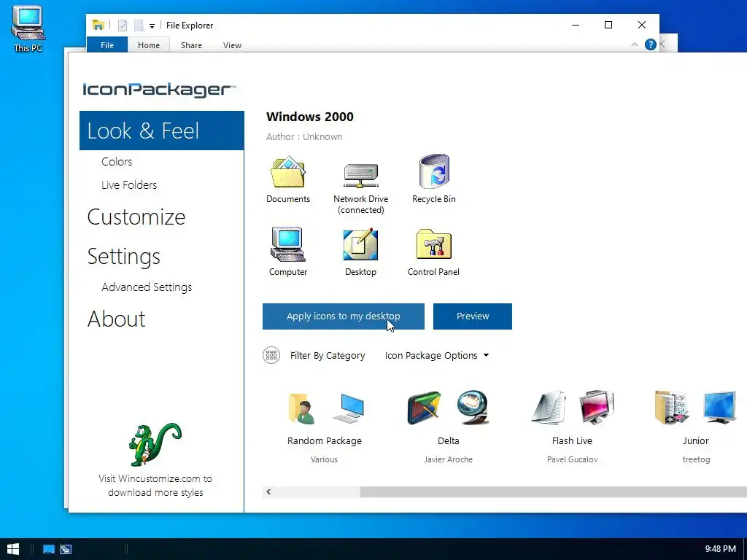Click the Javier Aroche author name

pyautogui.click(x=449, y=459)
